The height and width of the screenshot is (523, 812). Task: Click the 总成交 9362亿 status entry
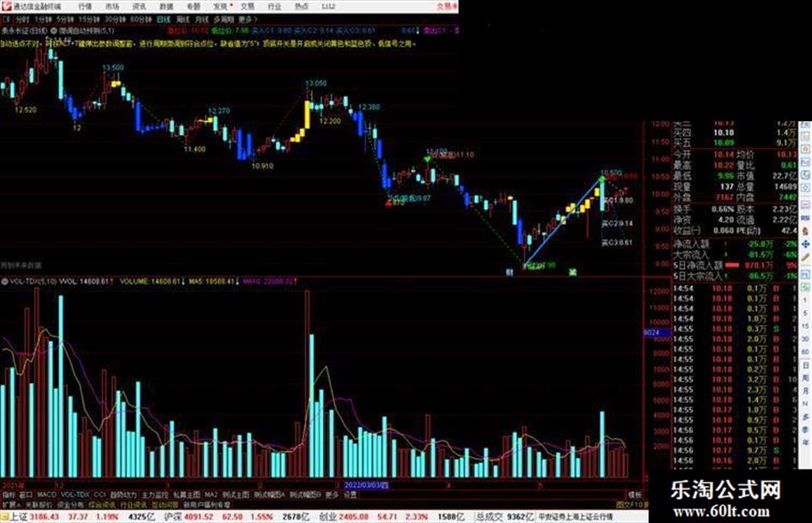[504, 517]
